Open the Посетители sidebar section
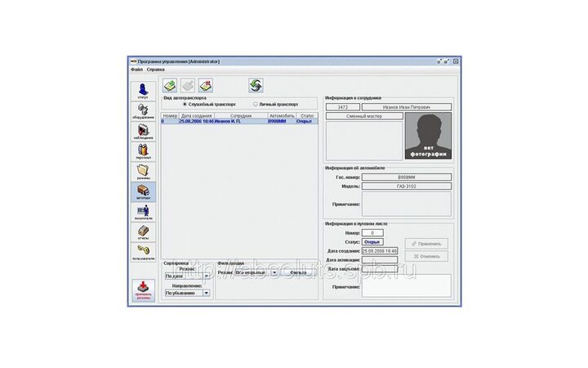The height and width of the screenshot is (368, 588). pos(143,213)
